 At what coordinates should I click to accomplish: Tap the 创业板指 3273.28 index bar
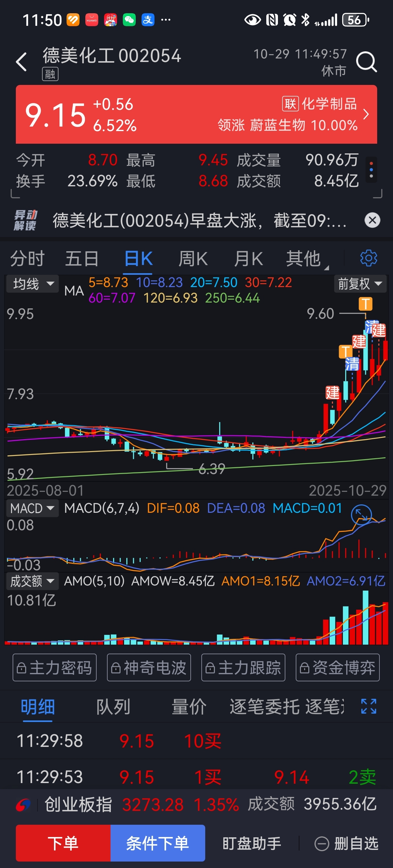(x=196, y=805)
